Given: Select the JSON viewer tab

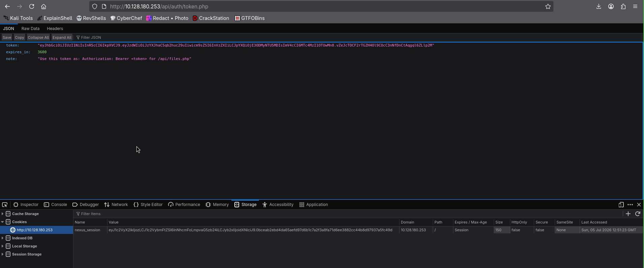Looking at the screenshot, I should (x=9, y=29).
